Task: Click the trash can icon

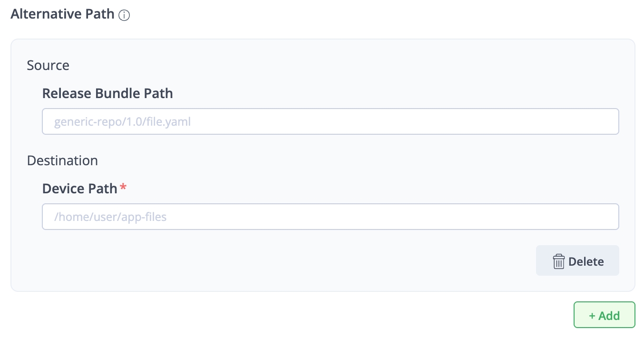Action: [x=558, y=261]
